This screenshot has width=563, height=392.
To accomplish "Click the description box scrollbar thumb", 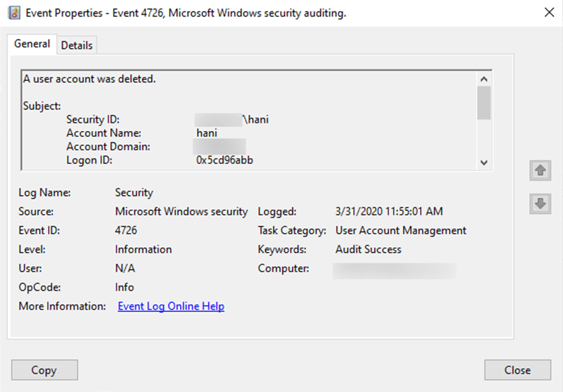I will pos(484,103).
